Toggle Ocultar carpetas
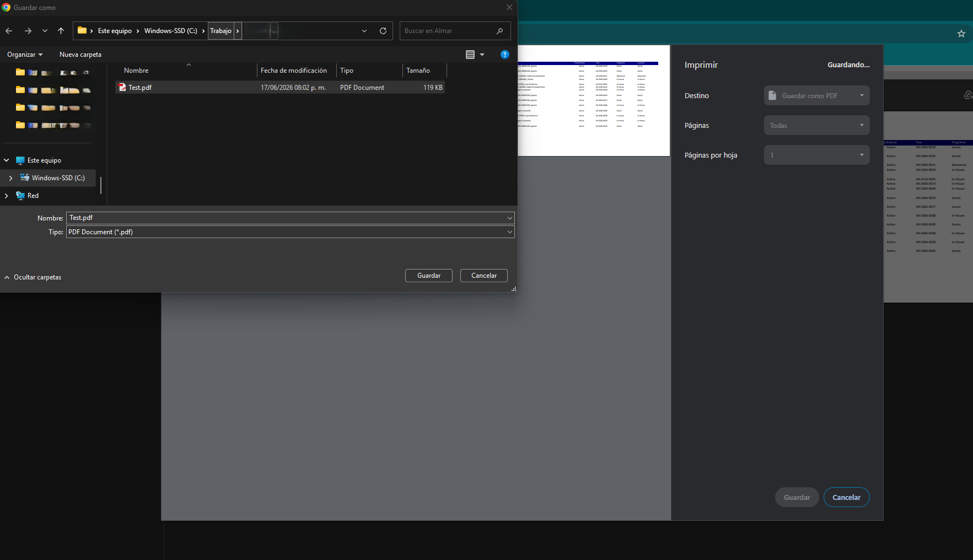Screen dimensions: 973x560 pos(33,277)
